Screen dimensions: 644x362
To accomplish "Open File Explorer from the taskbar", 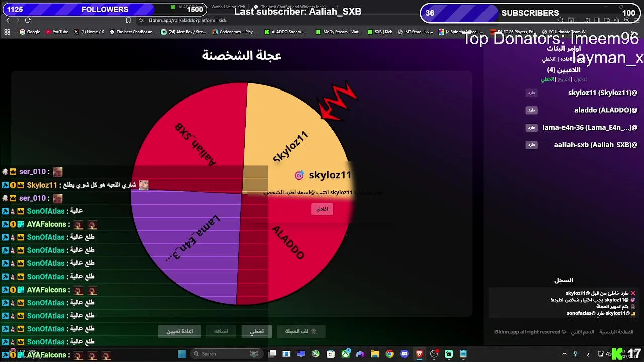I will point(375,354).
